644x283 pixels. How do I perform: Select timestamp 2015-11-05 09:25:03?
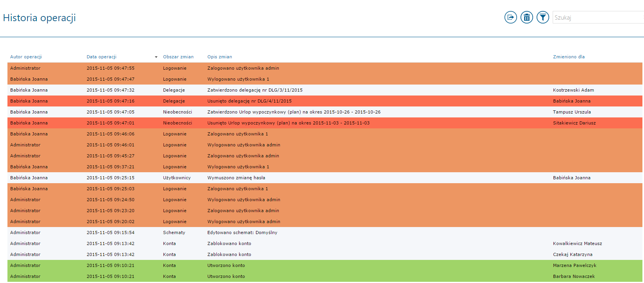111,189
